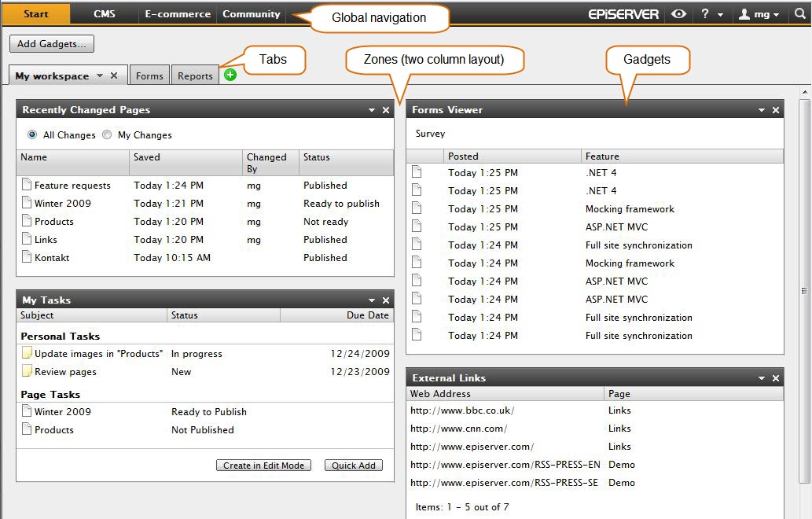Select the All Changes radio button
Viewport: 812px width, 519px height.
click(x=31, y=134)
